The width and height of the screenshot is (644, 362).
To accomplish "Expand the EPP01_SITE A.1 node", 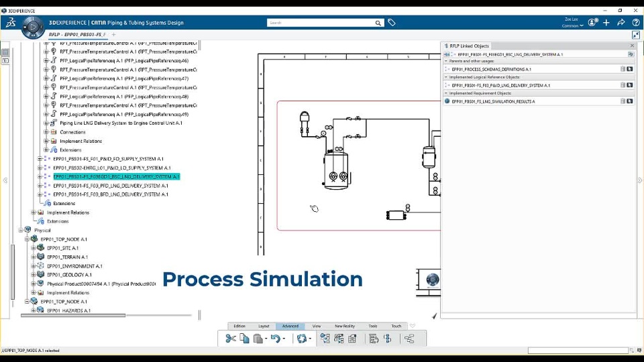I will click(34, 248).
